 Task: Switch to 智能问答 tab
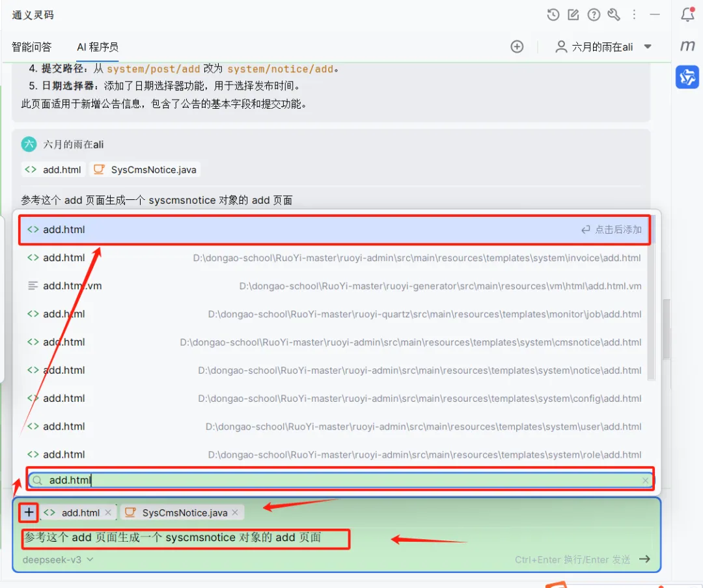pyautogui.click(x=31, y=47)
